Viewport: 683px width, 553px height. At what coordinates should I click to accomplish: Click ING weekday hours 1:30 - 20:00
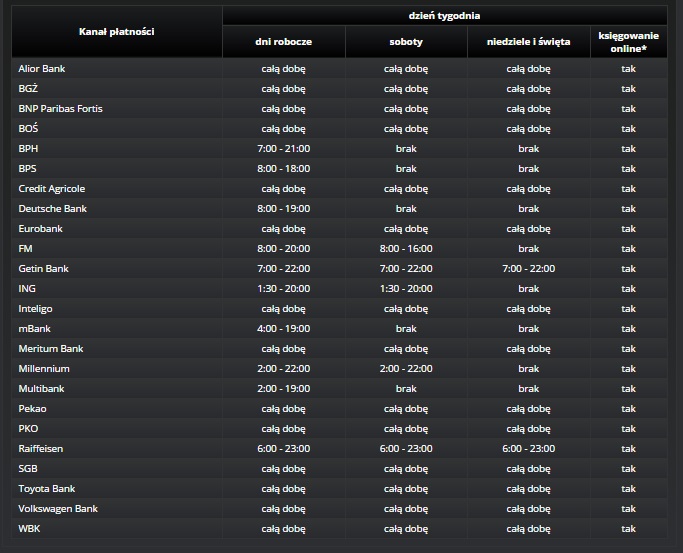coord(284,288)
